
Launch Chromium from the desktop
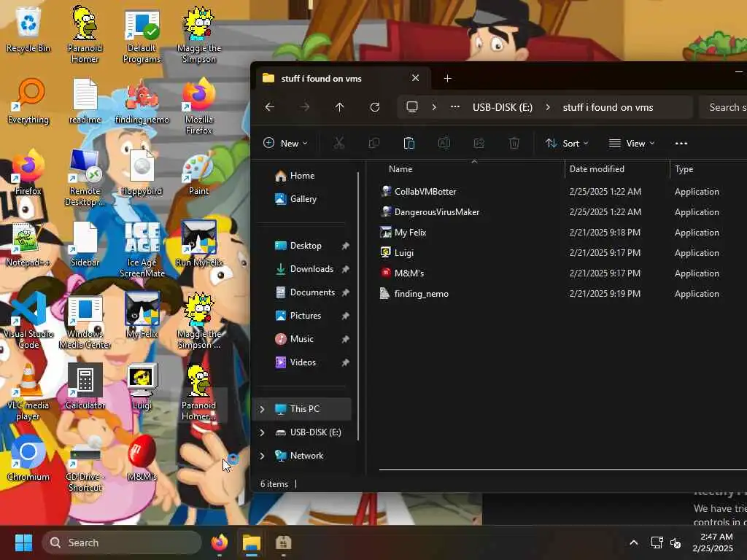(x=28, y=459)
